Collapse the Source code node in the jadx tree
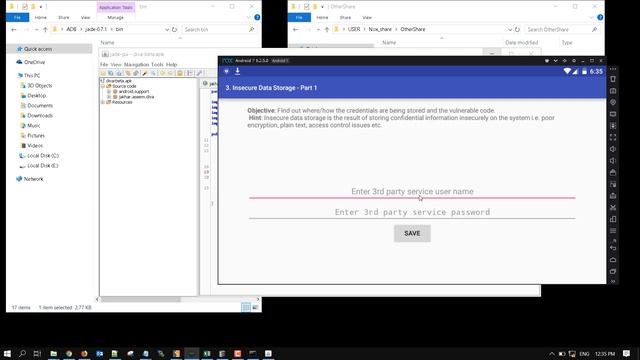 point(103,86)
